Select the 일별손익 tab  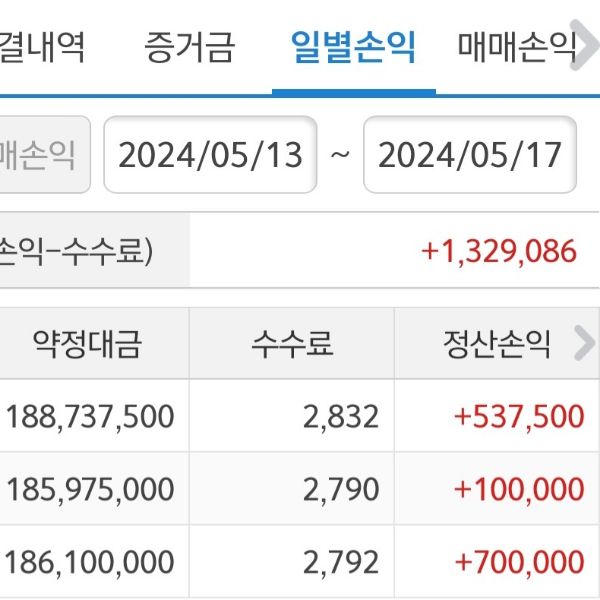353,46
